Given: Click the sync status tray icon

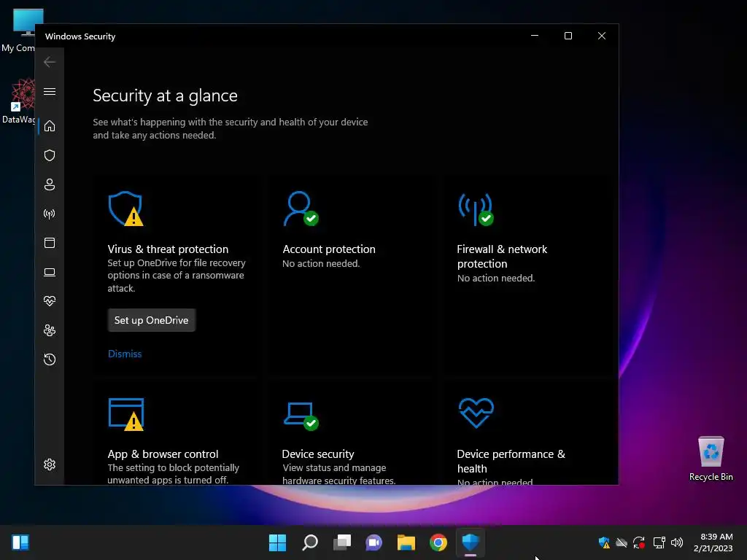Looking at the screenshot, I should (639, 542).
